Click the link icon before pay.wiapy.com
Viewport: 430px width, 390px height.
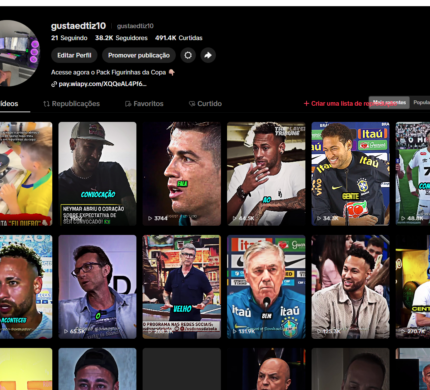[54, 84]
